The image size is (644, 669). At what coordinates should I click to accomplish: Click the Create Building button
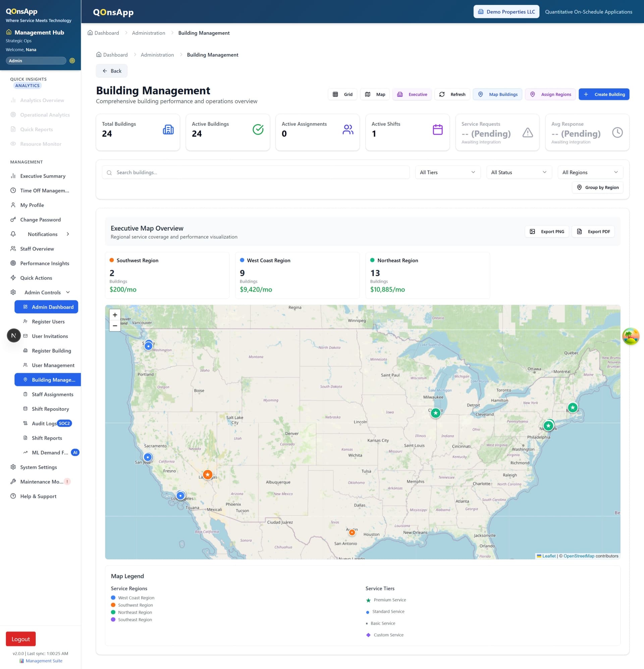(x=604, y=94)
